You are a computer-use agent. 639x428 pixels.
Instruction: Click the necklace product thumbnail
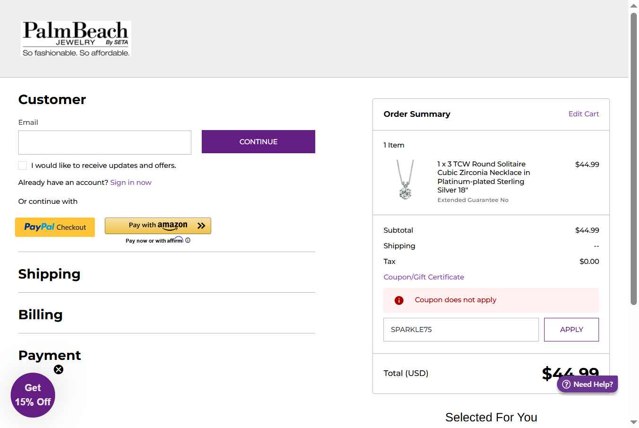click(405, 180)
